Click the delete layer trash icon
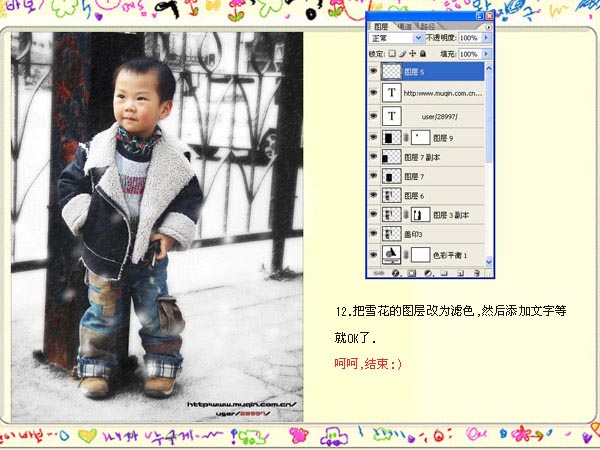 click(474, 273)
